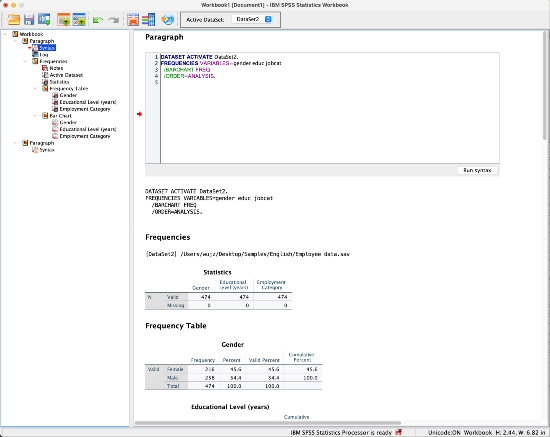Click the orange star go-to-data icon
550x437 pixels.
point(133,20)
